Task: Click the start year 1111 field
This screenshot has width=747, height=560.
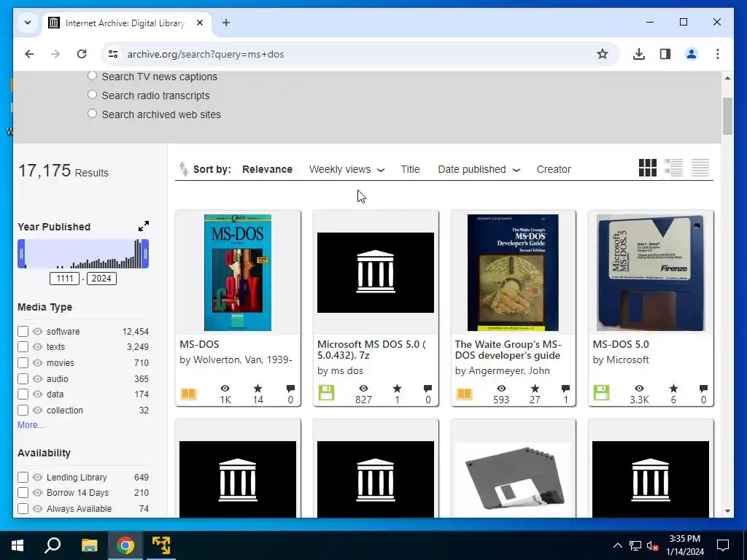Action: point(65,279)
